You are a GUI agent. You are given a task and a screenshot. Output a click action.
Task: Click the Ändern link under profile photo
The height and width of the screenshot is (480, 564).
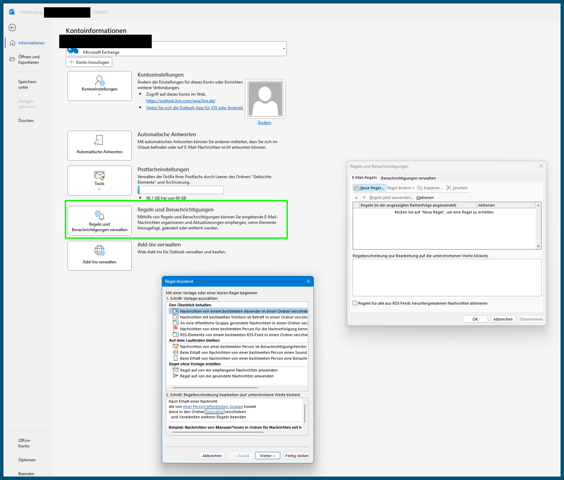pyautogui.click(x=264, y=123)
